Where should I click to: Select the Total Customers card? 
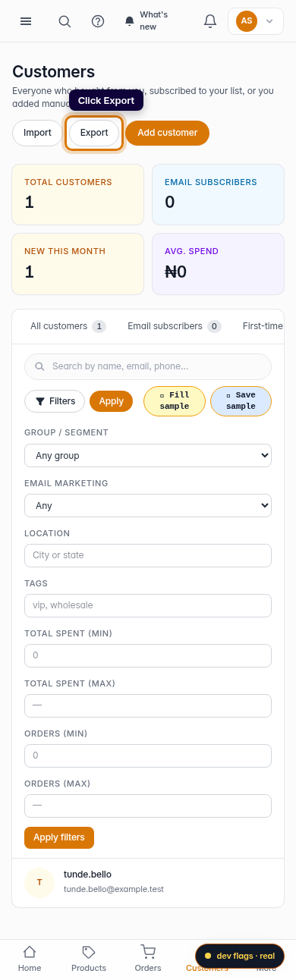coord(77,194)
